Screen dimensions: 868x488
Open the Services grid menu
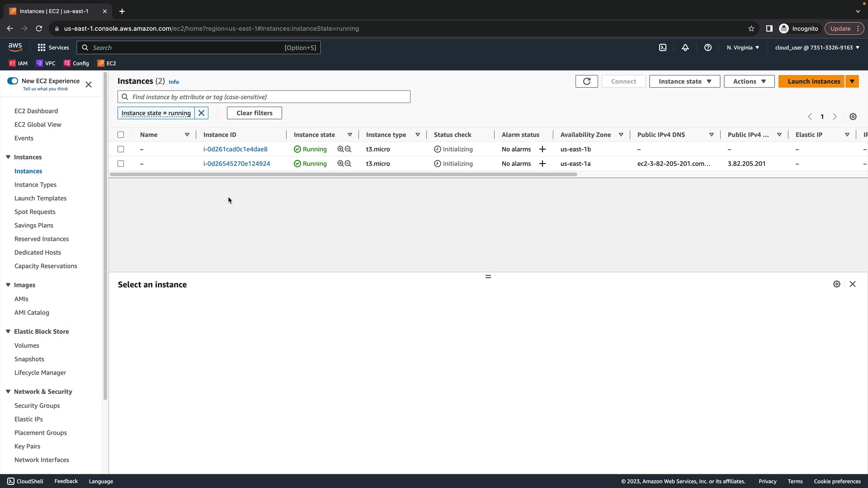coord(53,47)
